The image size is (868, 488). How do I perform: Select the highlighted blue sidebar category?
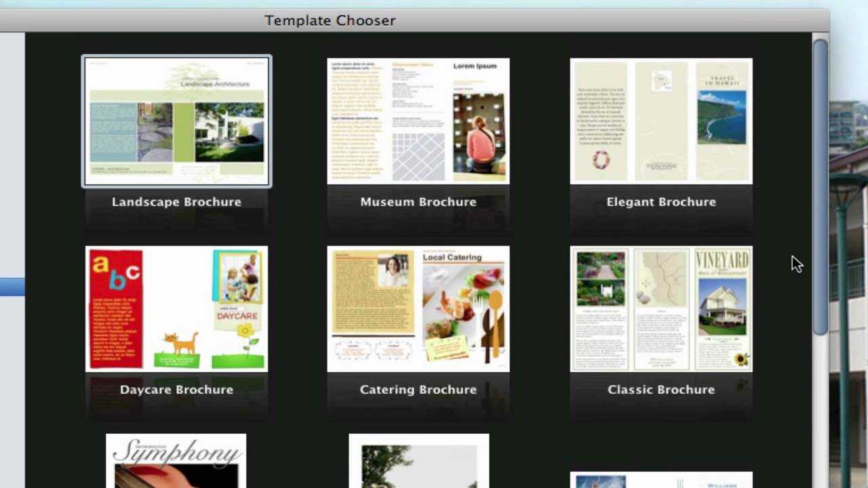(12, 287)
